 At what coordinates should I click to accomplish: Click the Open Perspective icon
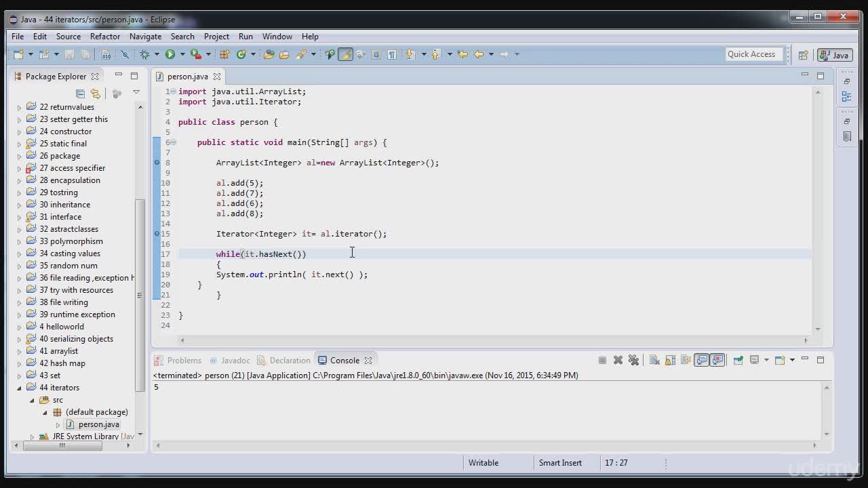coord(803,56)
